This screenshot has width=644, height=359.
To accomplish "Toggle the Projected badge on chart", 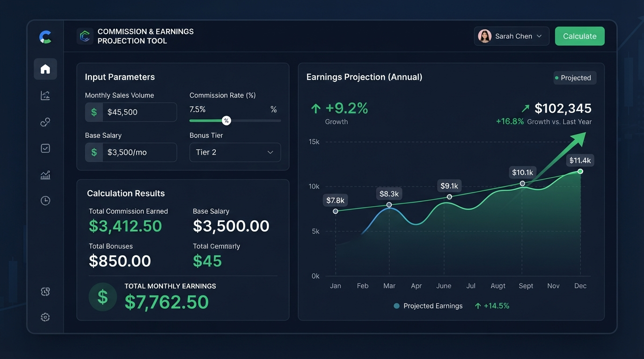I will pyautogui.click(x=575, y=78).
